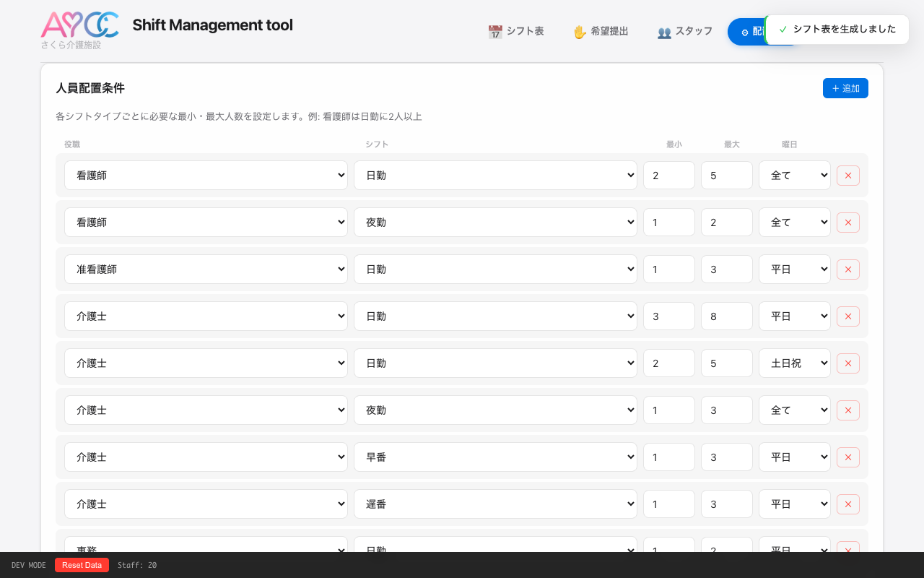
Task: Open the 希望提出 tab
Action: click(x=601, y=32)
